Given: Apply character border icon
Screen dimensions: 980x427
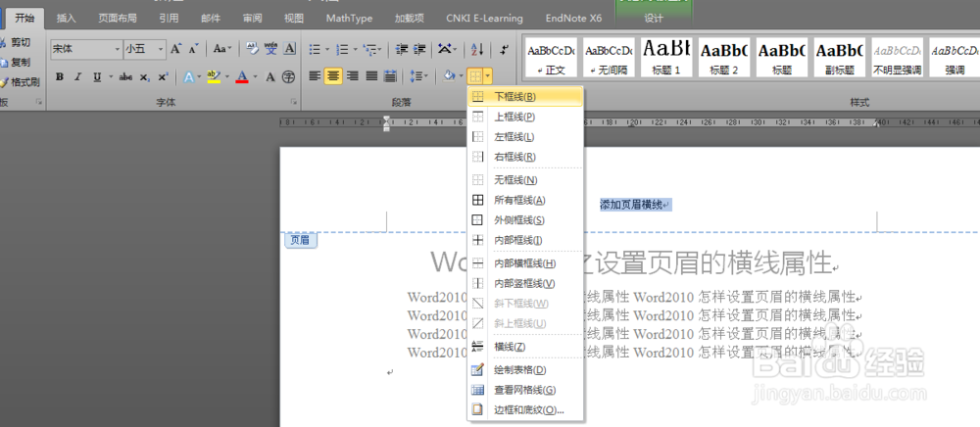Looking at the screenshot, I should point(289,49).
